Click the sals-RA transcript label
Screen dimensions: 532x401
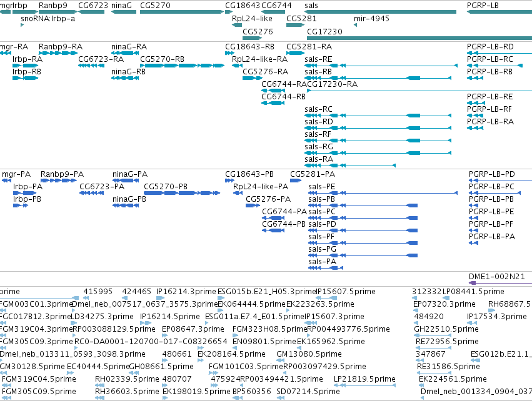(319, 159)
